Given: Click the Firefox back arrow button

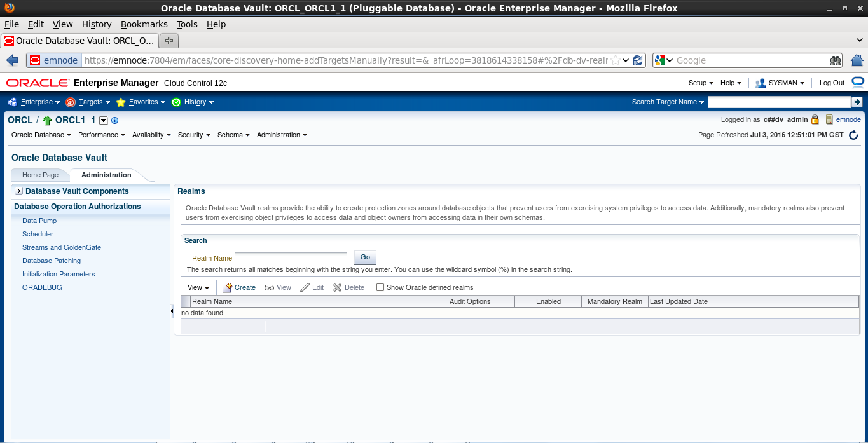Looking at the screenshot, I should click(12, 60).
